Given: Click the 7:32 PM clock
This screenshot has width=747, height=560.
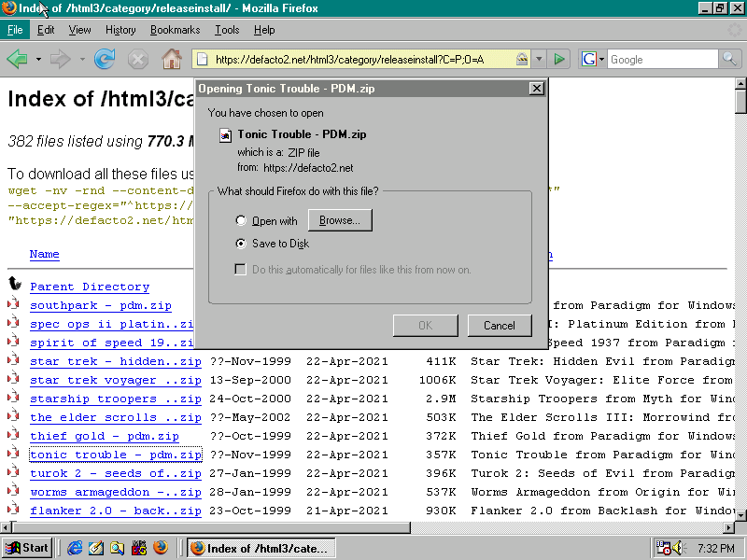Looking at the screenshot, I should pyautogui.click(x=716, y=548).
